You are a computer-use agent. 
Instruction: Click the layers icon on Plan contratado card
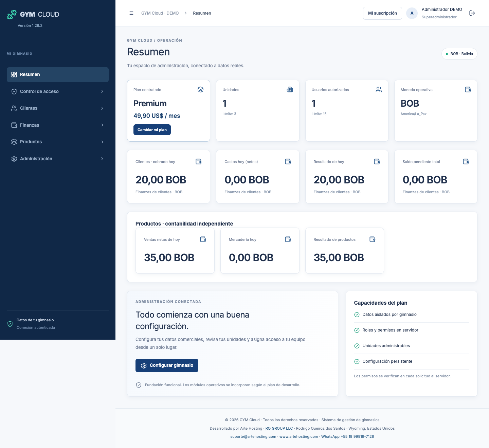[201, 90]
